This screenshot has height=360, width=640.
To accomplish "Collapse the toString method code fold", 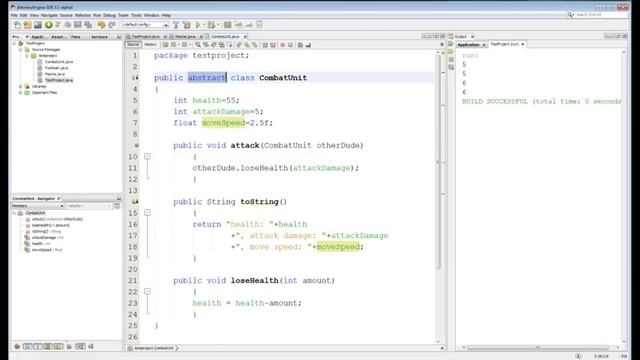I will [147, 213].
